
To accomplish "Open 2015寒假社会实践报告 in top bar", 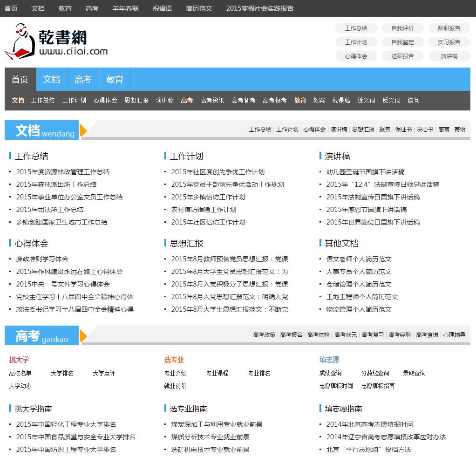I will (x=259, y=8).
